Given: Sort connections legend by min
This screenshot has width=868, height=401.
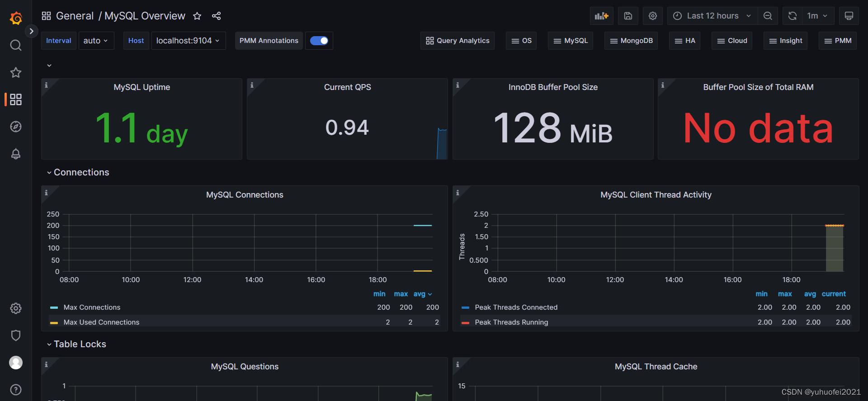Looking at the screenshot, I should click(379, 294).
